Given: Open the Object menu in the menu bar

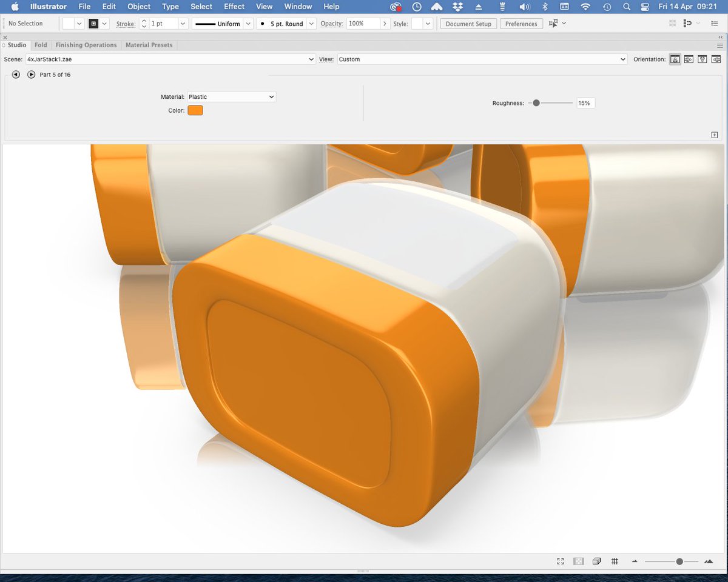Looking at the screenshot, I should [138, 7].
